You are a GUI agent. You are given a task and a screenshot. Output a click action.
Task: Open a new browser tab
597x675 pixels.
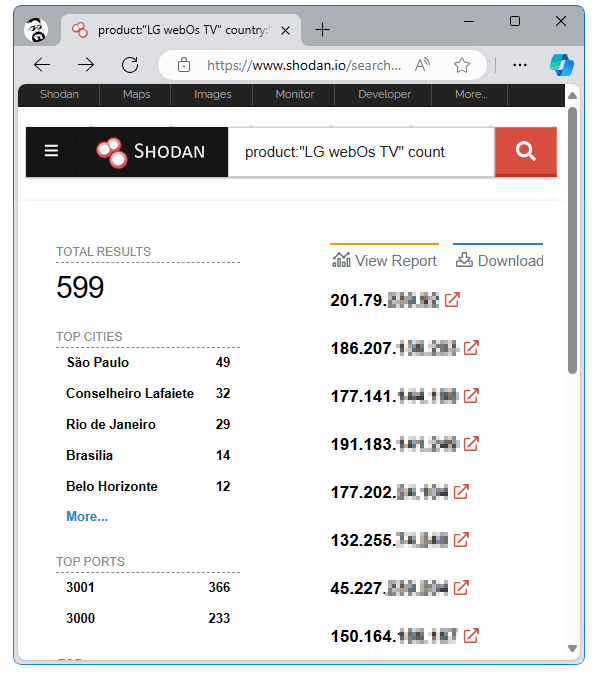point(322,30)
